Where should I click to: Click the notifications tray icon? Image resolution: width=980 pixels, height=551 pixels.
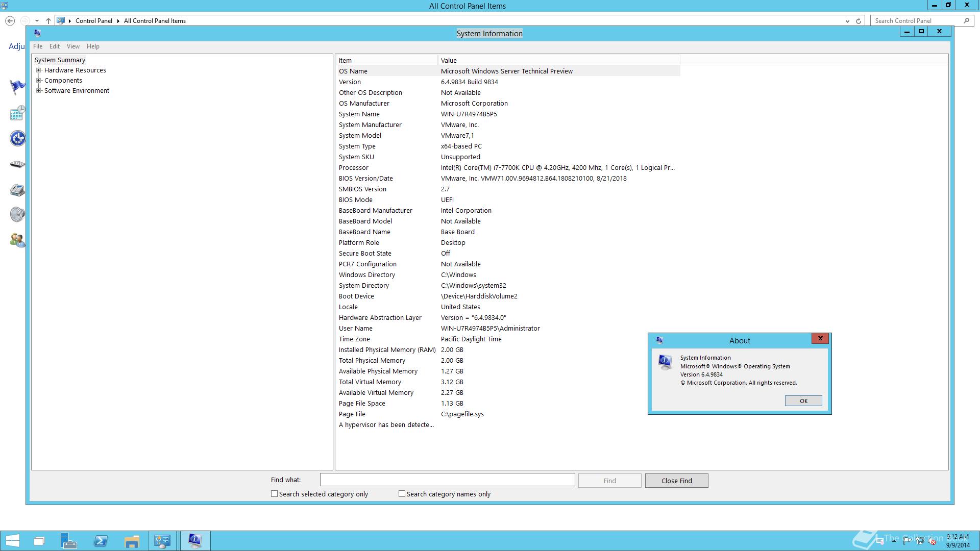point(879,541)
